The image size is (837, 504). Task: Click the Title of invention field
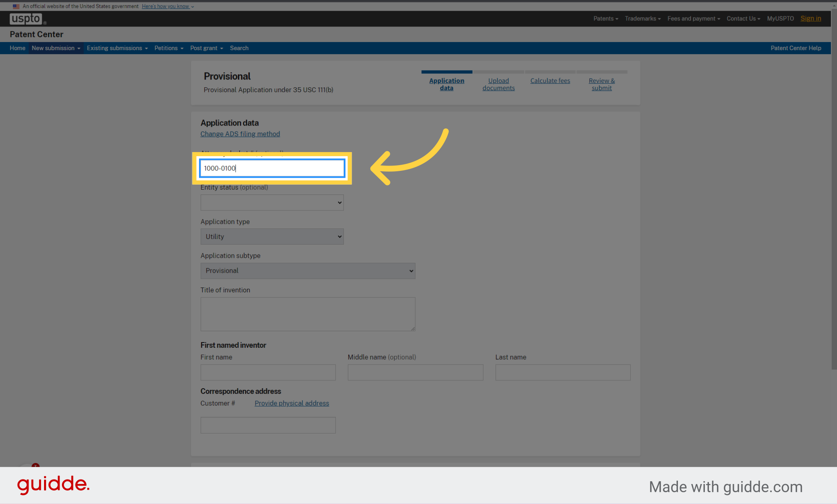click(x=308, y=314)
